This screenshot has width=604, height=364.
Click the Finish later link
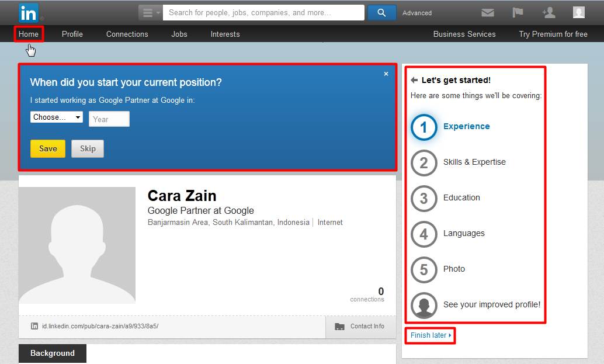click(x=431, y=335)
